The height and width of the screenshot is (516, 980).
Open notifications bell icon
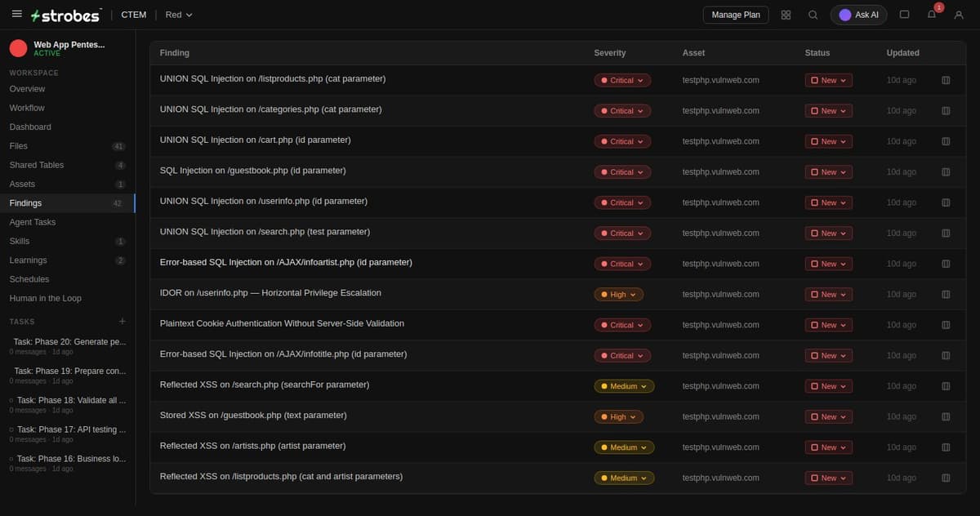(932, 15)
